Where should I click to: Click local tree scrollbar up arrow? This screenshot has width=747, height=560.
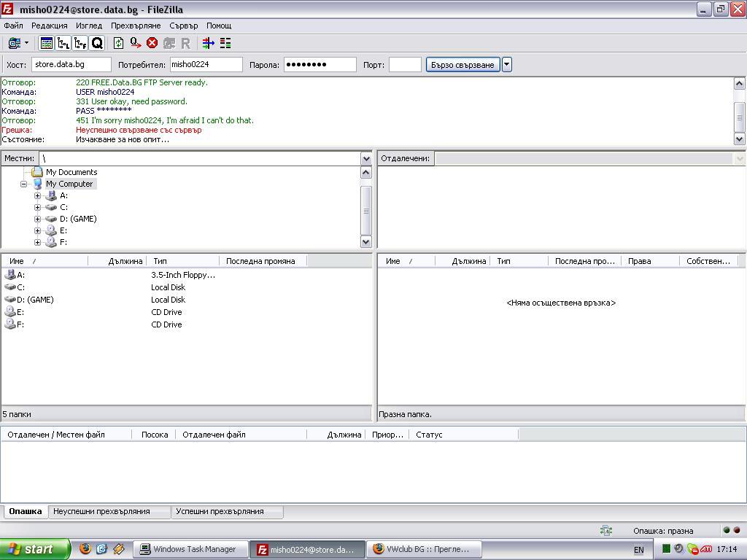(x=366, y=172)
